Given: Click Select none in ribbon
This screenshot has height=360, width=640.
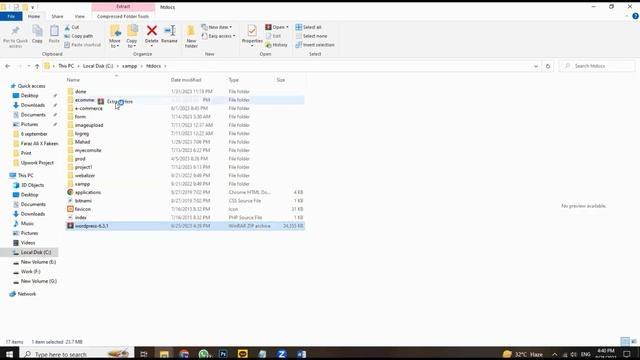Looking at the screenshot, I should 311,36.
